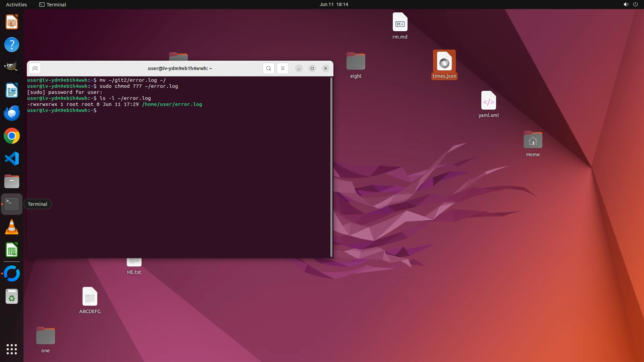Click the new tab button in Terminal
Screen dimensions: 644x362
[35, 68]
